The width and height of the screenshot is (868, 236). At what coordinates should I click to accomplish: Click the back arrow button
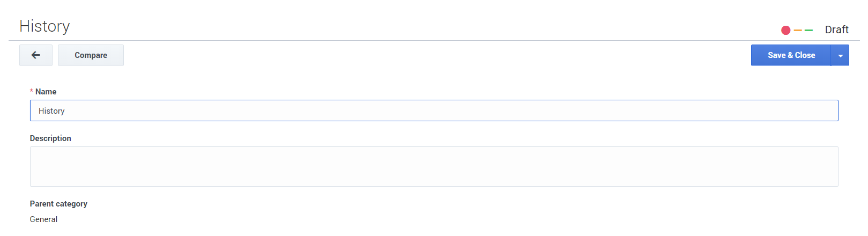pyautogui.click(x=36, y=55)
